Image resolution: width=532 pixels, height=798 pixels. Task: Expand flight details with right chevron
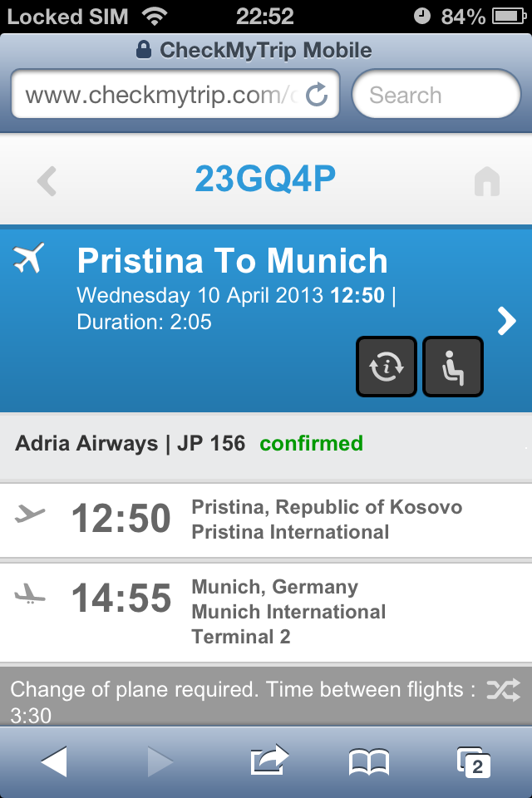coord(507,321)
